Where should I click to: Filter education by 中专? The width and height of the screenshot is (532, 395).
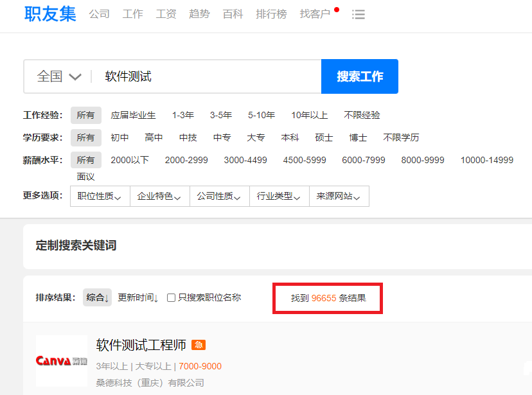222,137
